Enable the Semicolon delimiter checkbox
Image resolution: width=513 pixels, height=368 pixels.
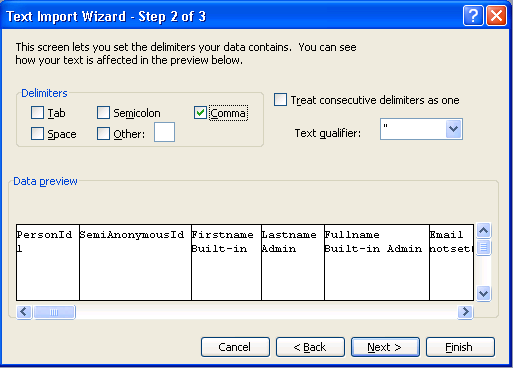(103, 113)
